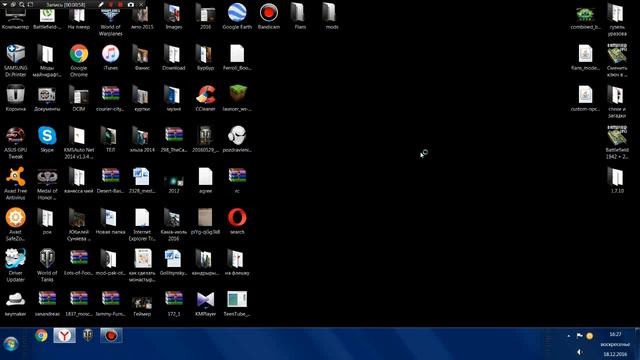This screenshot has height=360, width=640.
Task: Open World of Tanks taskbar button
Action: (87, 336)
